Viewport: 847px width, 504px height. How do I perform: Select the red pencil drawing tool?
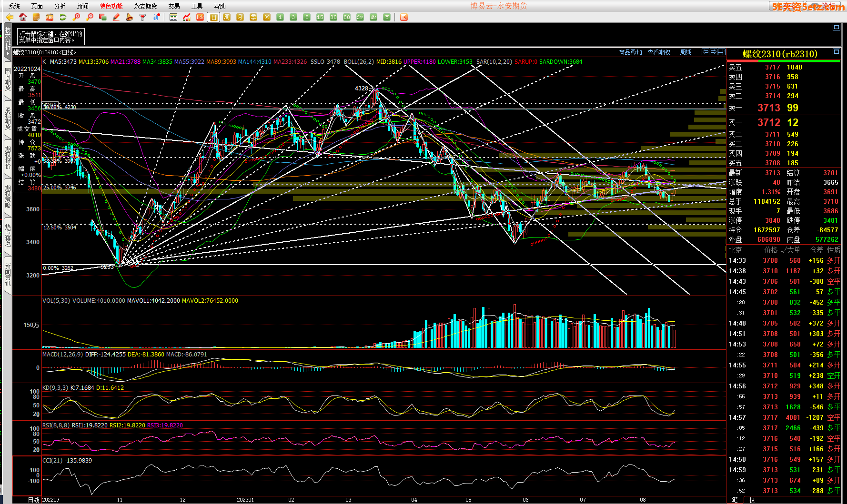(116, 17)
